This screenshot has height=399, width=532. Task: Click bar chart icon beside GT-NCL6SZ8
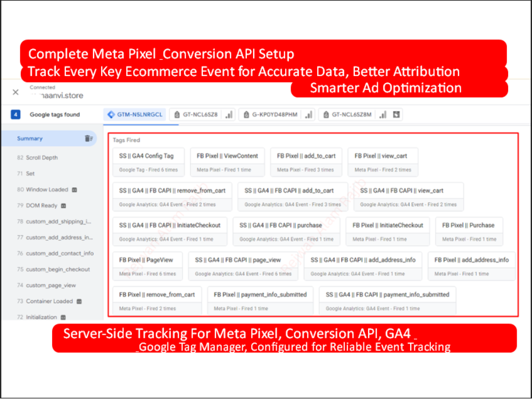[x=229, y=115]
